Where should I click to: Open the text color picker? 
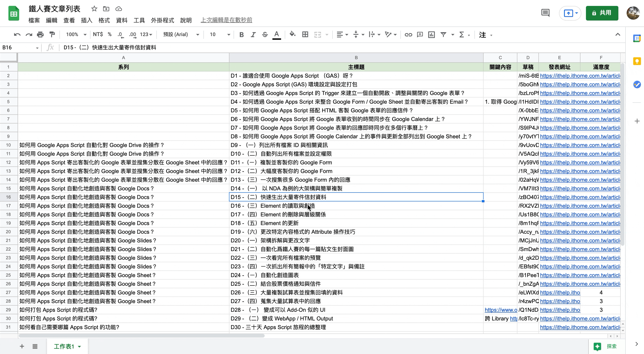[x=277, y=34]
